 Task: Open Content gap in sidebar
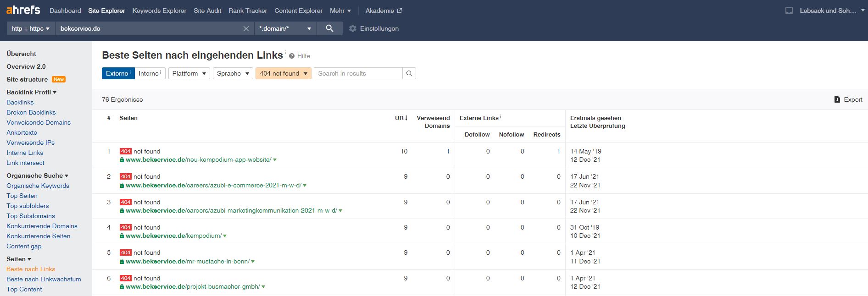(x=24, y=246)
